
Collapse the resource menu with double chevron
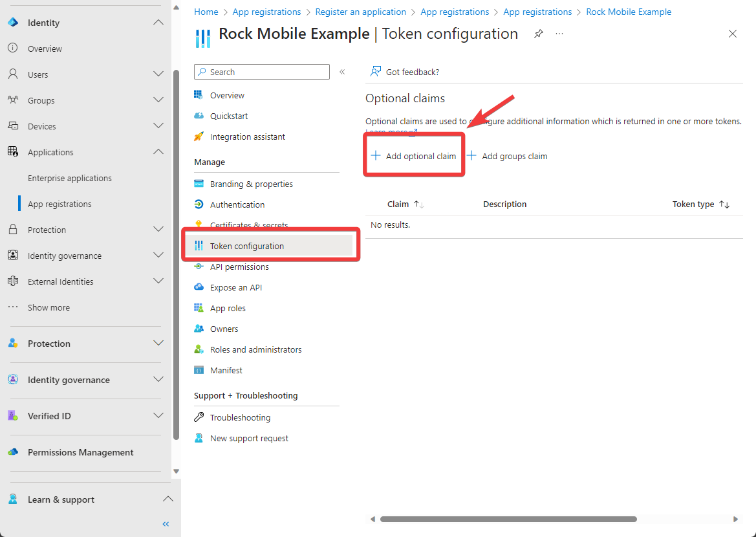[x=342, y=72]
